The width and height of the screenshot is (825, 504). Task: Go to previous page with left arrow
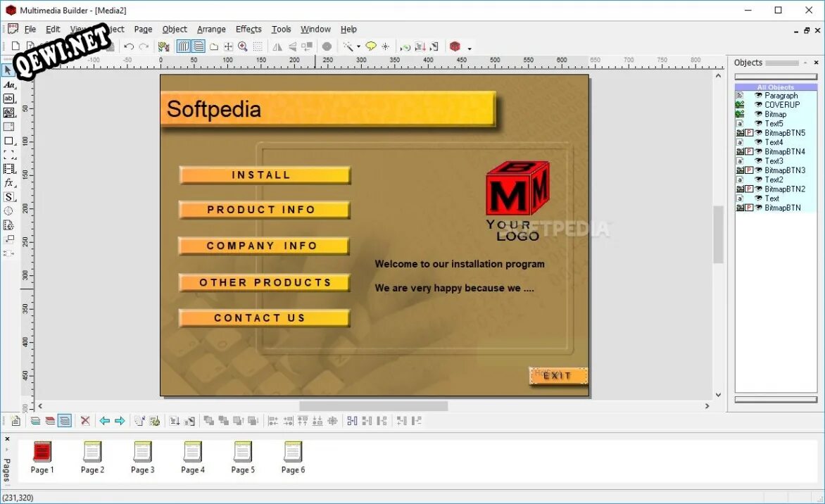(105, 421)
